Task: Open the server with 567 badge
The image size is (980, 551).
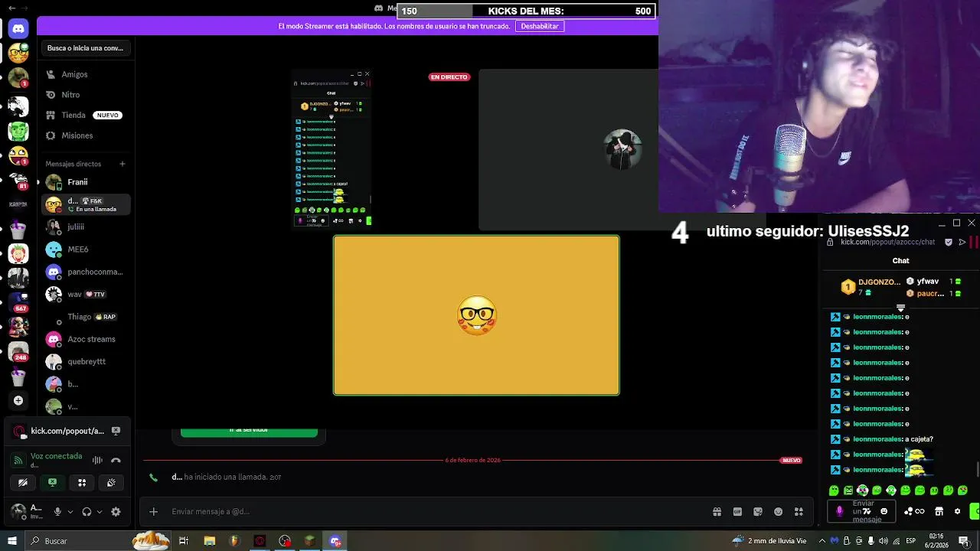Action: [18, 302]
